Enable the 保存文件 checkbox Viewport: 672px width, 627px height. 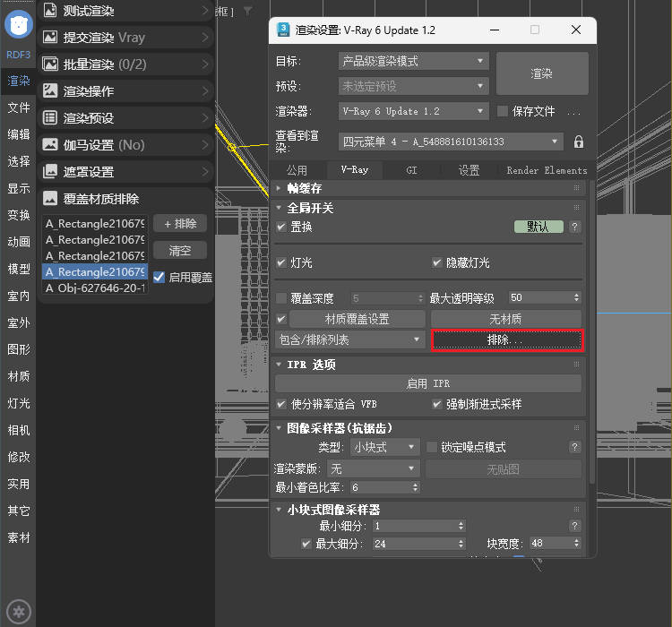click(504, 111)
